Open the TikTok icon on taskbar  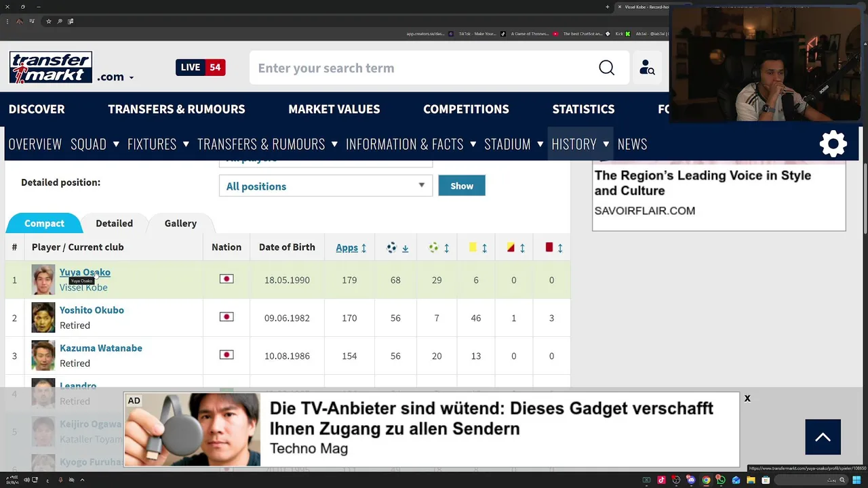click(661, 480)
